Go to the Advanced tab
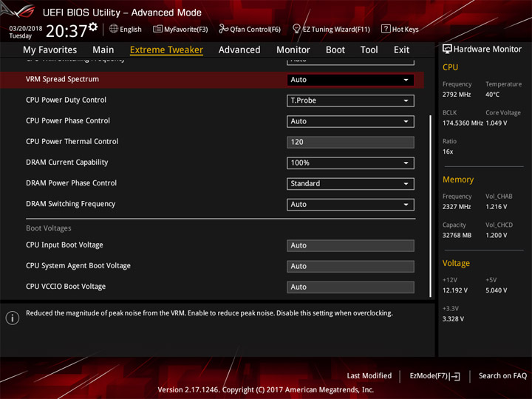 point(239,50)
